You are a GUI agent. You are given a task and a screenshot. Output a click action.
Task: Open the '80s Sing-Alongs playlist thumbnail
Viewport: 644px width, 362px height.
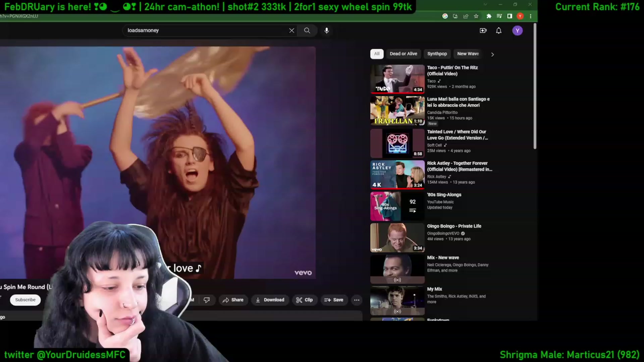coord(397,206)
